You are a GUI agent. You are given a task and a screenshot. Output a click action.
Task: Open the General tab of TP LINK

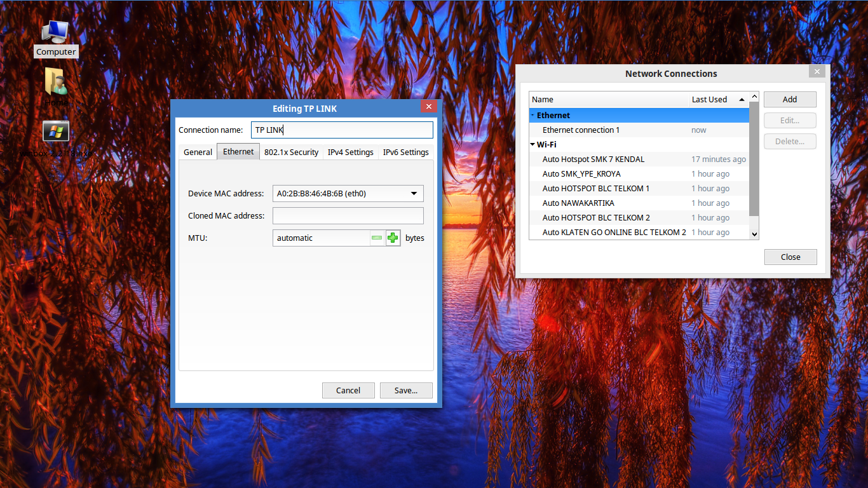coord(198,152)
